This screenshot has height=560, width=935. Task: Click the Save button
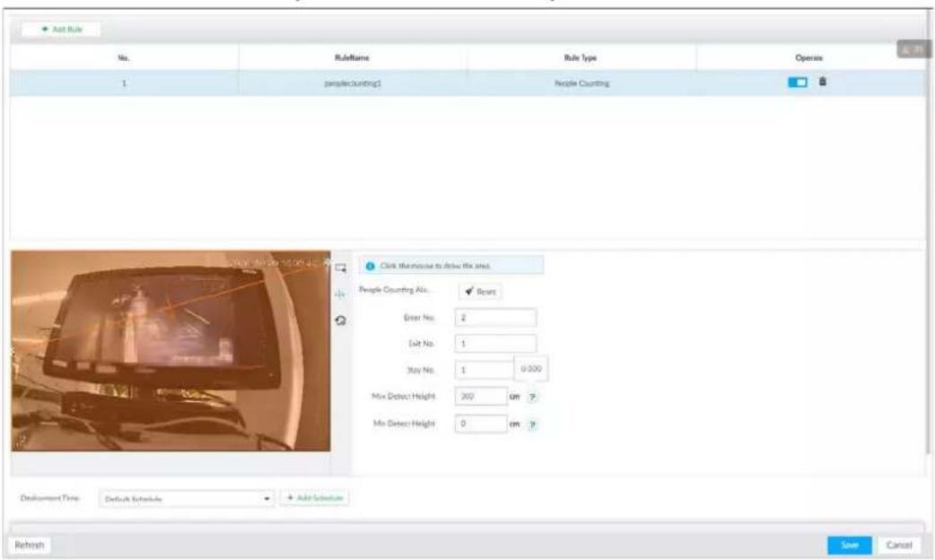849,545
